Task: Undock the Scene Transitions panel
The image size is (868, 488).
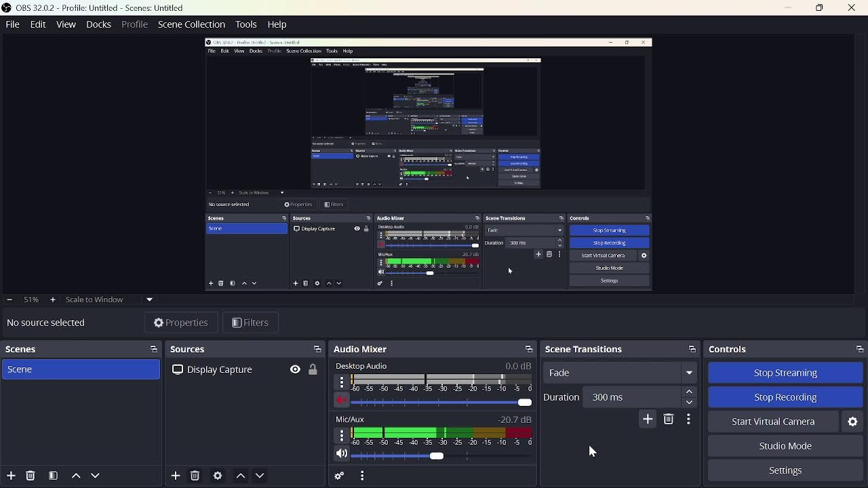Action: pyautogui.click(x=692, y=350)
